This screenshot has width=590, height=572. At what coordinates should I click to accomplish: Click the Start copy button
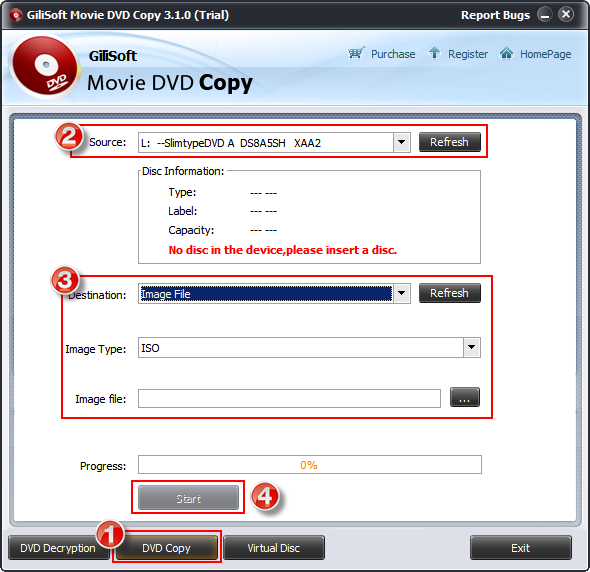point(189,498)
